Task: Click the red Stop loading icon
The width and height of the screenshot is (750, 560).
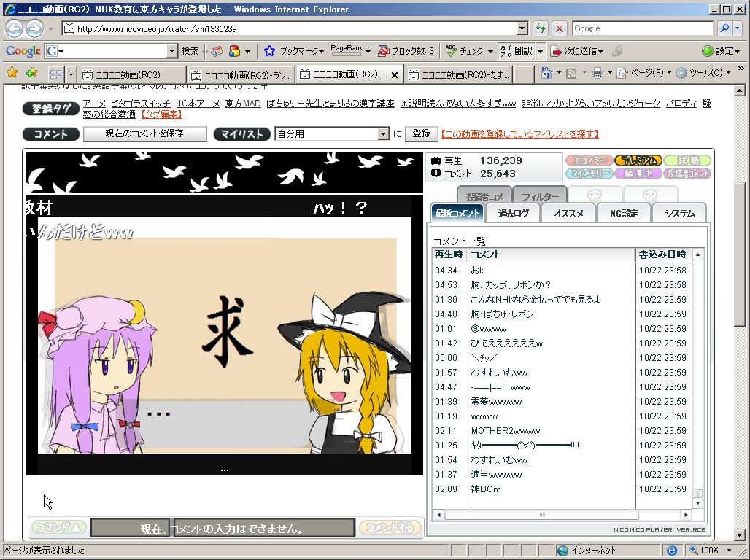Action: [x=559, y=28]
